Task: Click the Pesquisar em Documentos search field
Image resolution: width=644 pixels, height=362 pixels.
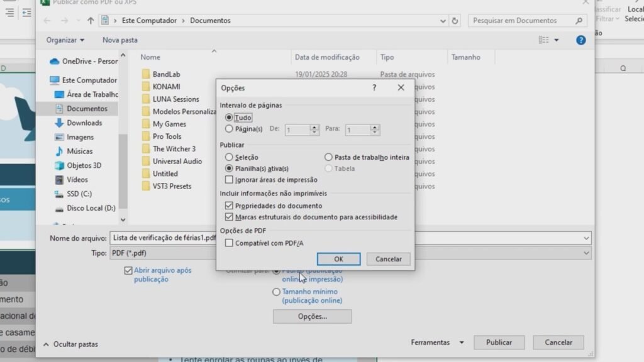Action: (522, 21)
